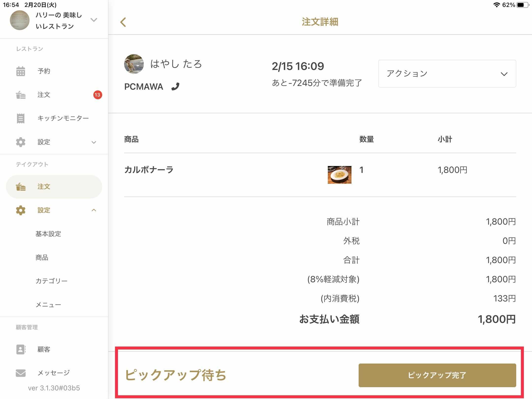Click the customer avatar of はやし たろ

134,64
